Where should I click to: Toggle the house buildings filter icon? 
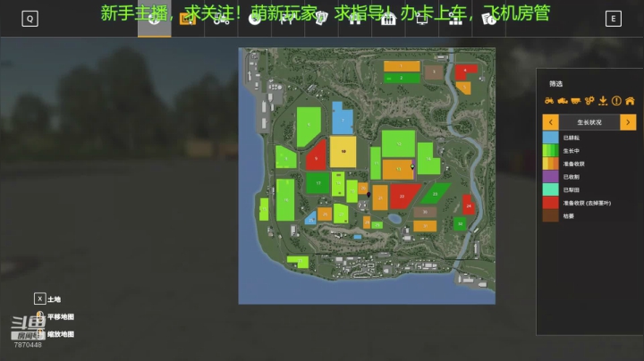coord(630,100)
